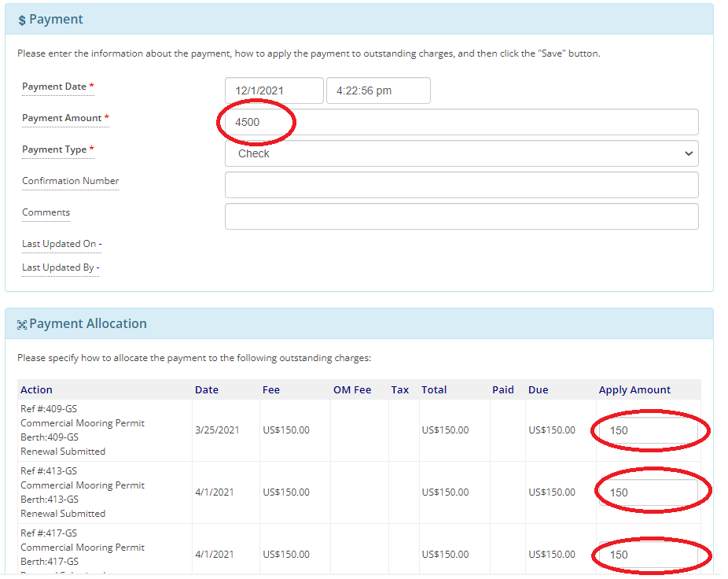
Task: Open the Payment Type dropdown showing Check
Action: pos(461,153)
